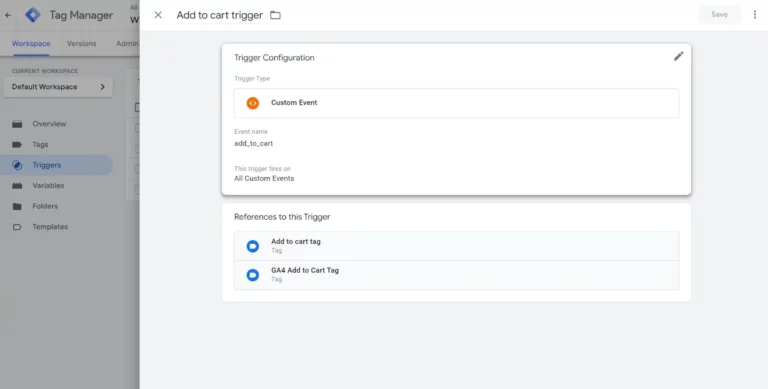The height and width of the screenshot is (389, 768).
Task: Edit trigger configuration with pencil icon
Action: click(x=678, y=56)
